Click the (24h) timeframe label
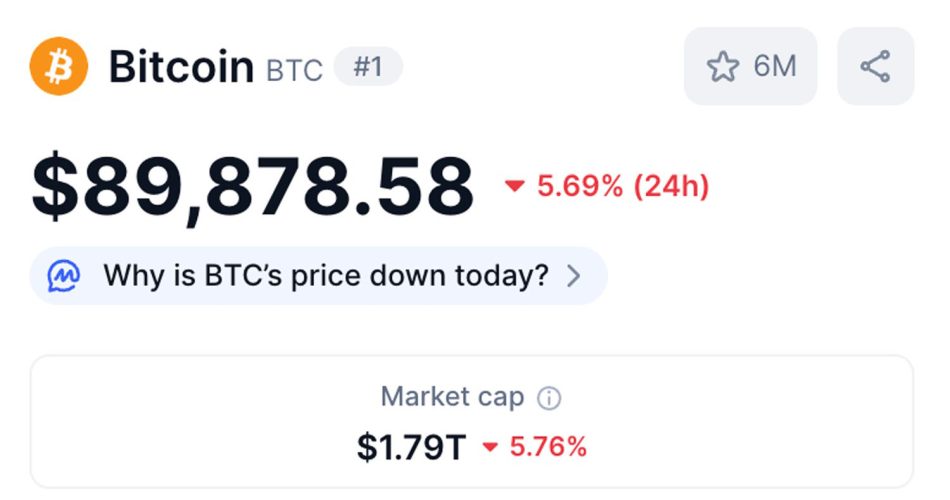950x500 pixels. (672, 186)
